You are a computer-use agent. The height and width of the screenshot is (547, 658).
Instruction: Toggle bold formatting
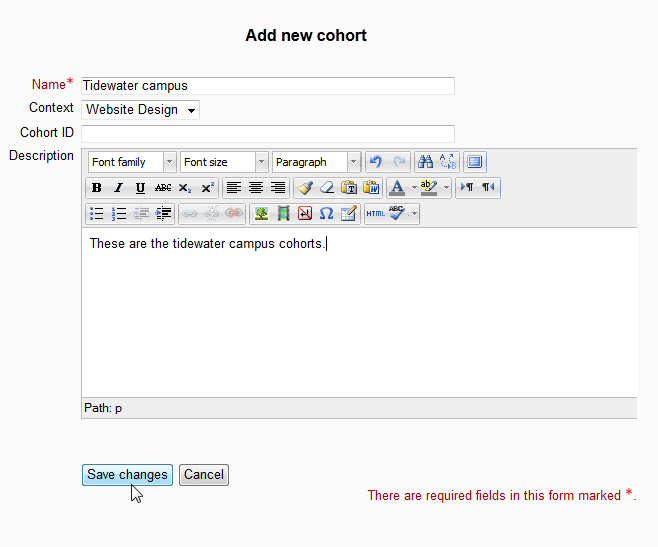coord(97,188)
